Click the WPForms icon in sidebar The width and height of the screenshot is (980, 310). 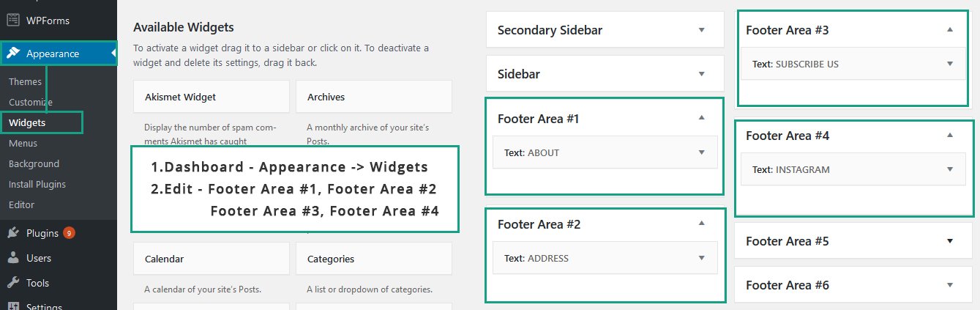tap(13, 21)
